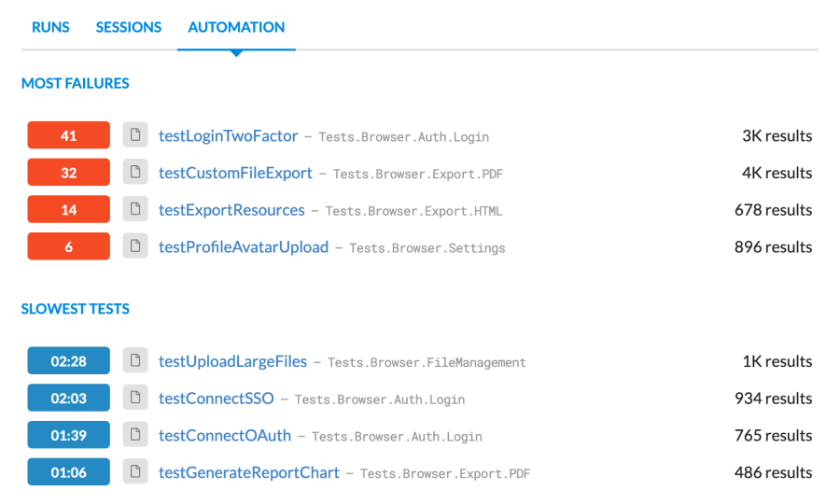The width and height of the screenshot is (840, 504).
Task: Click the blue 02:28 duration badge
Action: coord(68,360)
